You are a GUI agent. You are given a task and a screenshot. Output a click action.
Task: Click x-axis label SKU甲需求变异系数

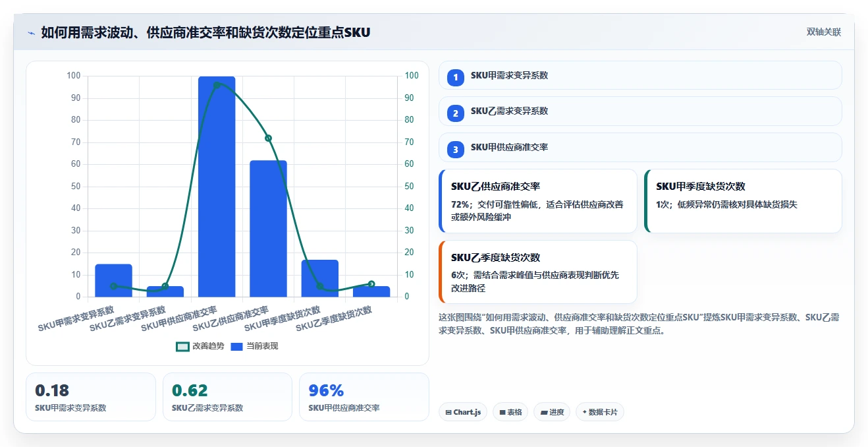pyautogui.click(x=76, y=318)
